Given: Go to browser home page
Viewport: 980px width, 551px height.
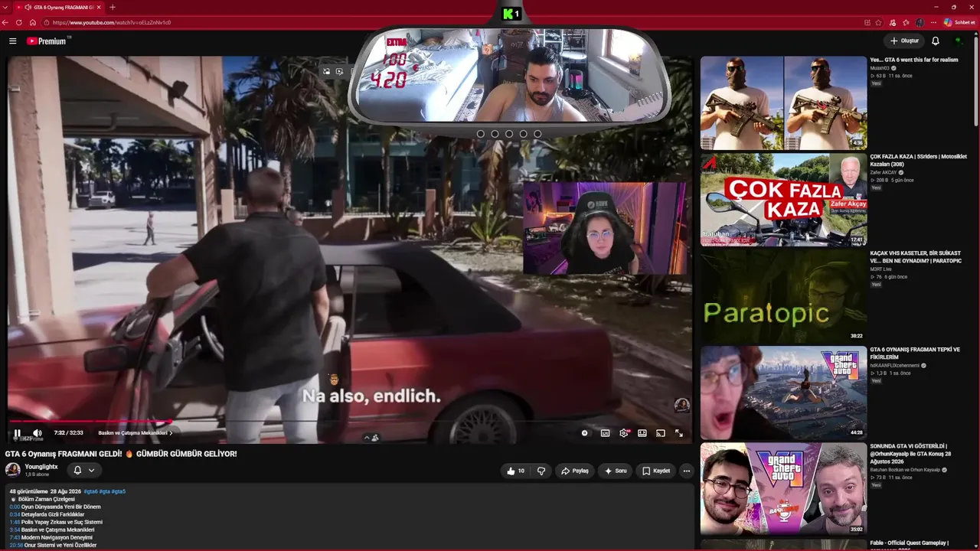Looking at the screenshot, I should pos(33,22).
